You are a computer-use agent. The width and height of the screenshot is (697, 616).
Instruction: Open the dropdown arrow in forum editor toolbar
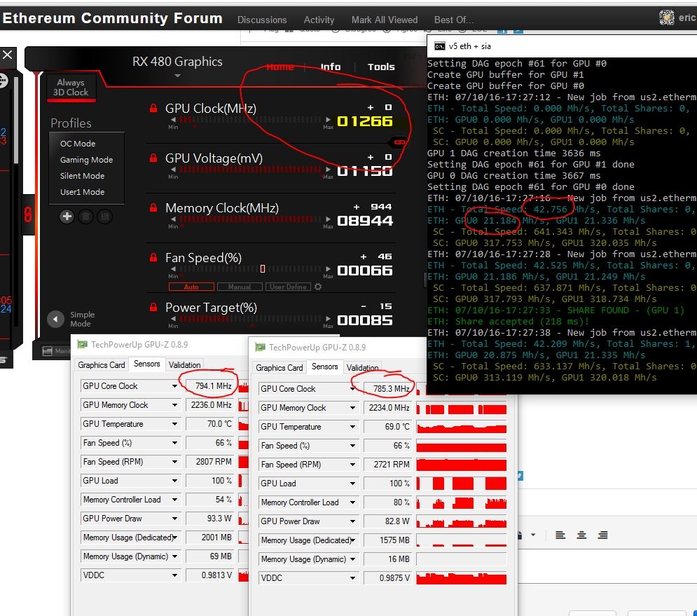click(x=533, y=535)
